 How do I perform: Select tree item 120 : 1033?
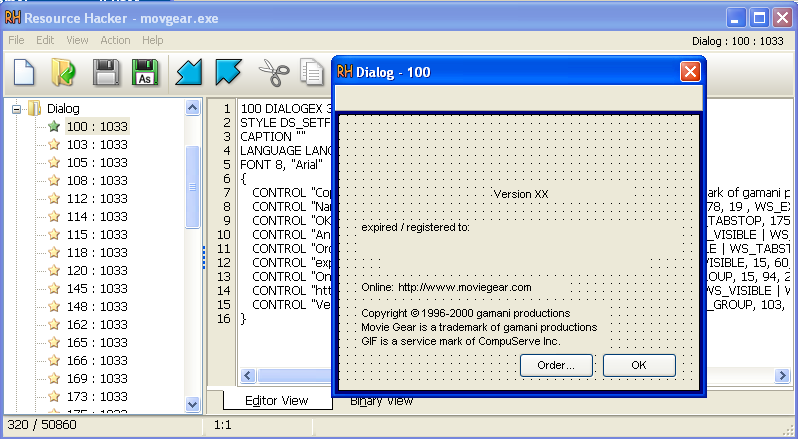click(97, 271)
